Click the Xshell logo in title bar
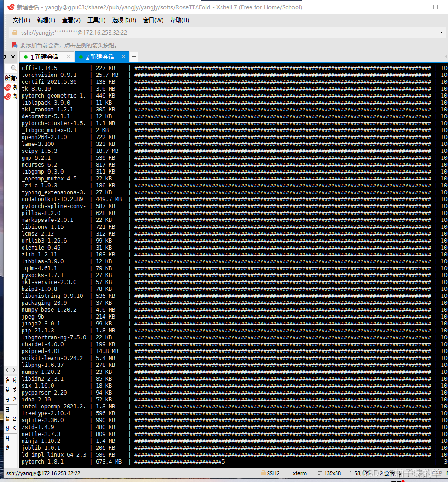The image size is (448, 482). click(11, 7)
